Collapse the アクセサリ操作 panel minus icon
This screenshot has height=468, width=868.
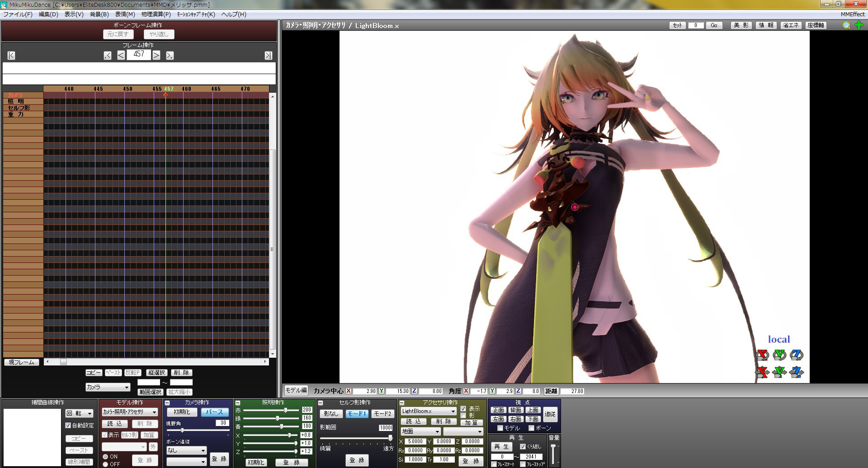pyautogui.click(x=402, y=403)
